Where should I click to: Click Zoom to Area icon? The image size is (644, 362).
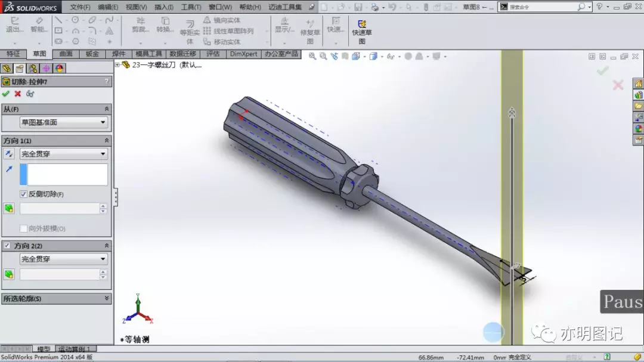[x=323, y=56]
